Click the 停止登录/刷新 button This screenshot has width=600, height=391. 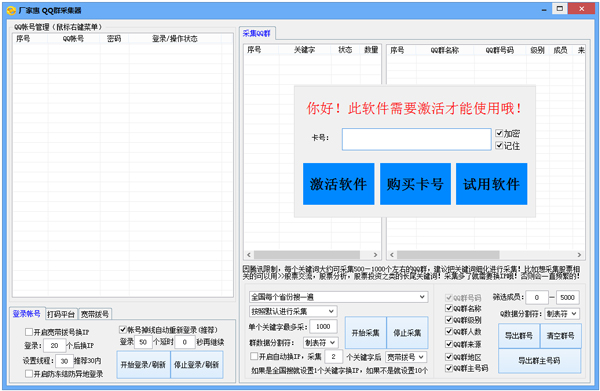[197, 365]
